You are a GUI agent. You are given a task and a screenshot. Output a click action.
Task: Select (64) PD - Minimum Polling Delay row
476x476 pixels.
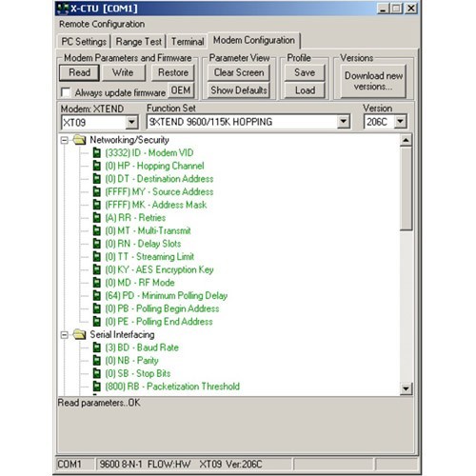[x=167, y=295]
